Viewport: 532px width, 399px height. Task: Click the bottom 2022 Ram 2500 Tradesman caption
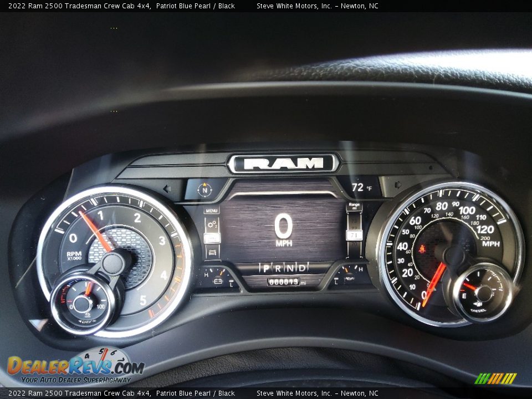(x=121, y=393)
